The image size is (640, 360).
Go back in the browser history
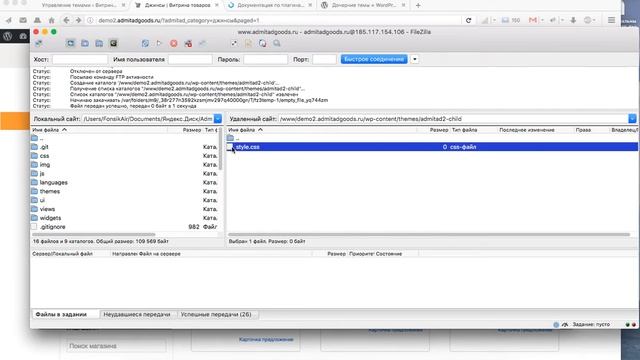click(x=66, y=20)
